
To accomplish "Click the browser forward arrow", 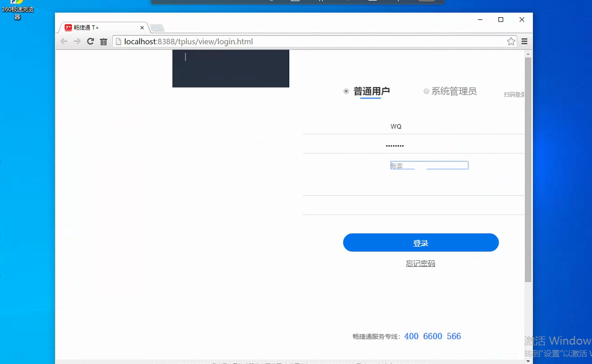I will (77, 41).
